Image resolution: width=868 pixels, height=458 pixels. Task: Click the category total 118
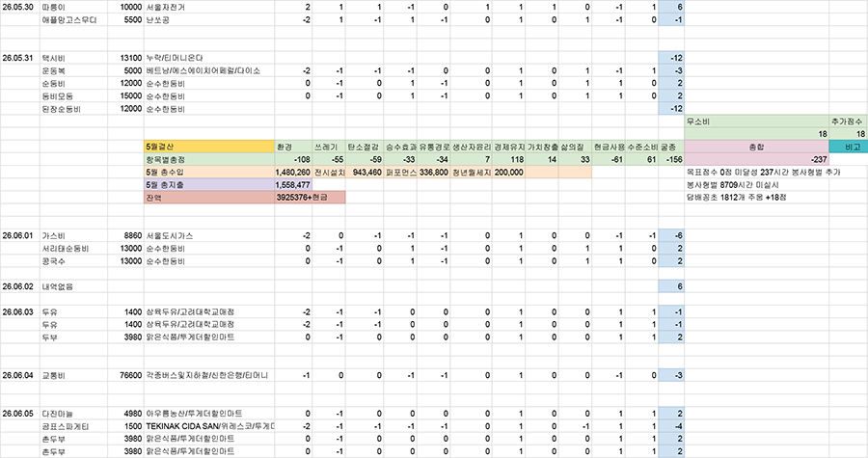point(508,159)
